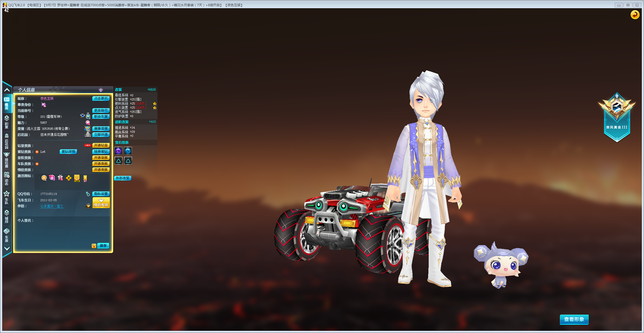644x333 pixels.
Task: Click the 疾风黄金III rank badge
Action: point(617,117)
